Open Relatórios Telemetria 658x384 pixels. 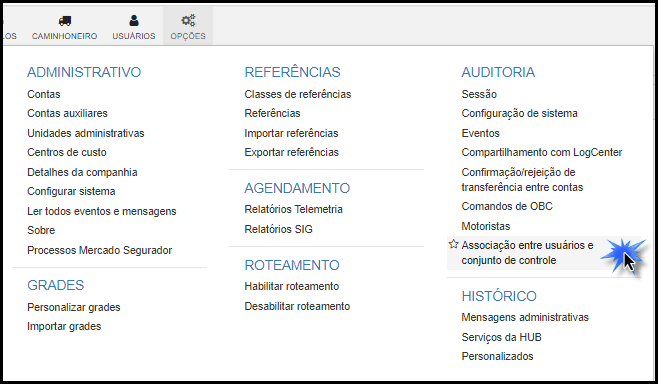[293, 209]
